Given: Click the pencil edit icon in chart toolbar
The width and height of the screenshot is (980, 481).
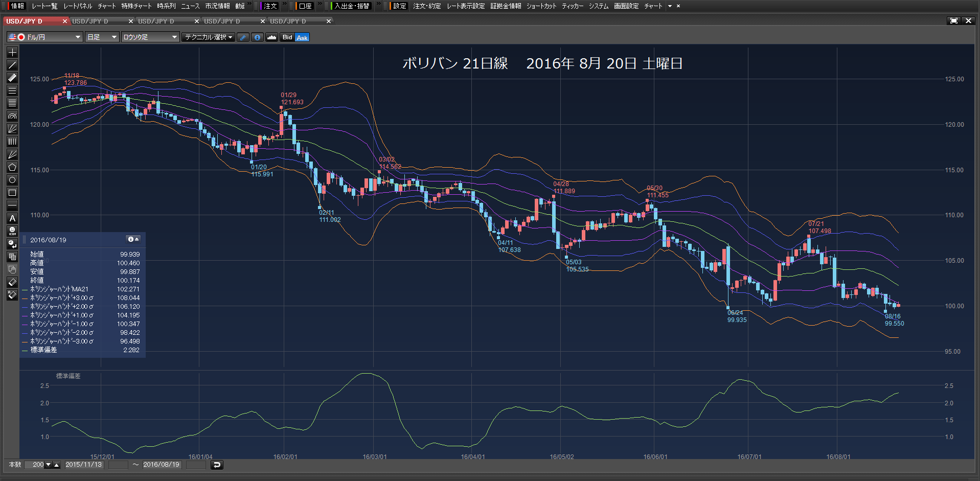Looking at the screenshot, I should pyautogui.click(x=243, y=37).
